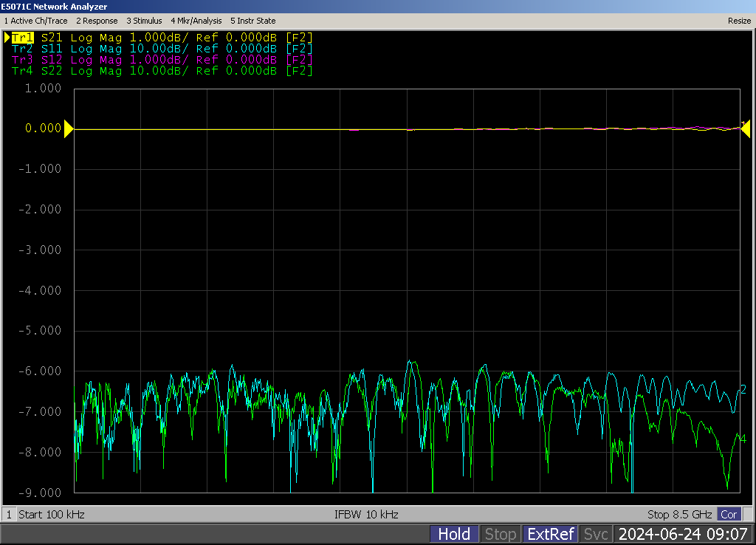The width and height of the screenshot is (756, 545).
Task: Click the Resize button
Action: coord(739,21)
